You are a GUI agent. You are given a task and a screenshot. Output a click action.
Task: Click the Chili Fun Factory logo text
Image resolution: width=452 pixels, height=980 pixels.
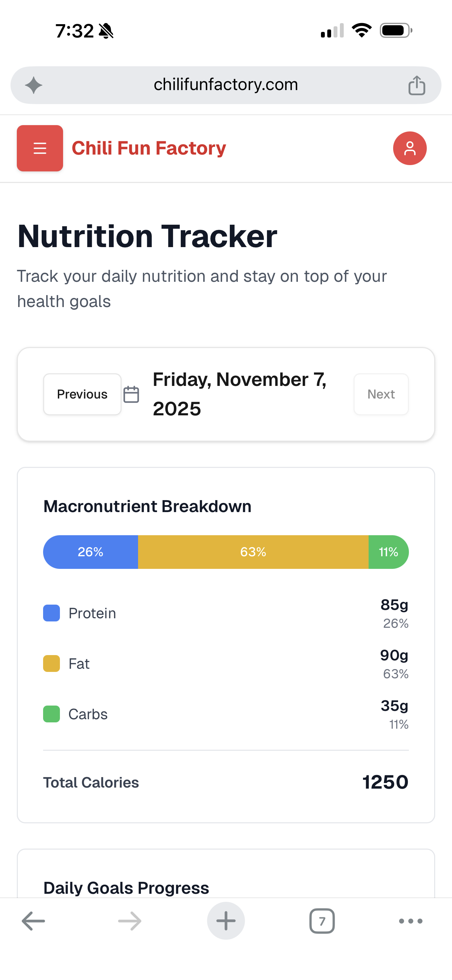tap(149, 148)
